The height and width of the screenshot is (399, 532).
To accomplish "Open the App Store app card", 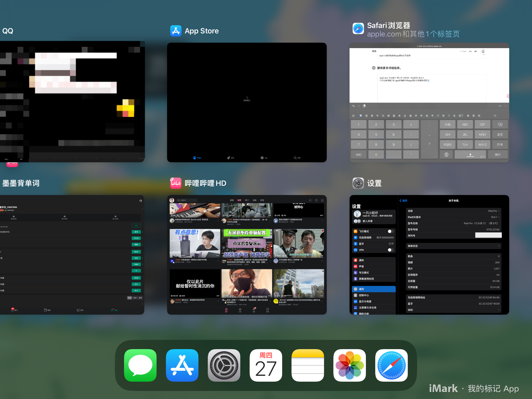I will coord(247,102).
